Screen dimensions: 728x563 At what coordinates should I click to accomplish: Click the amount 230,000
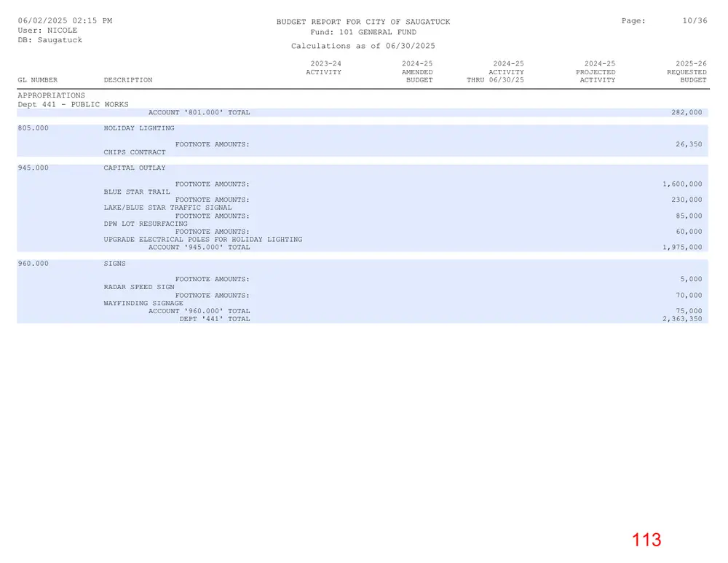tap(687, 200)
